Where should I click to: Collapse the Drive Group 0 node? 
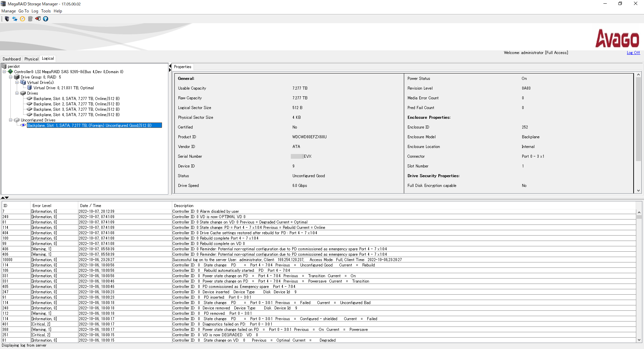pos(10,77)
